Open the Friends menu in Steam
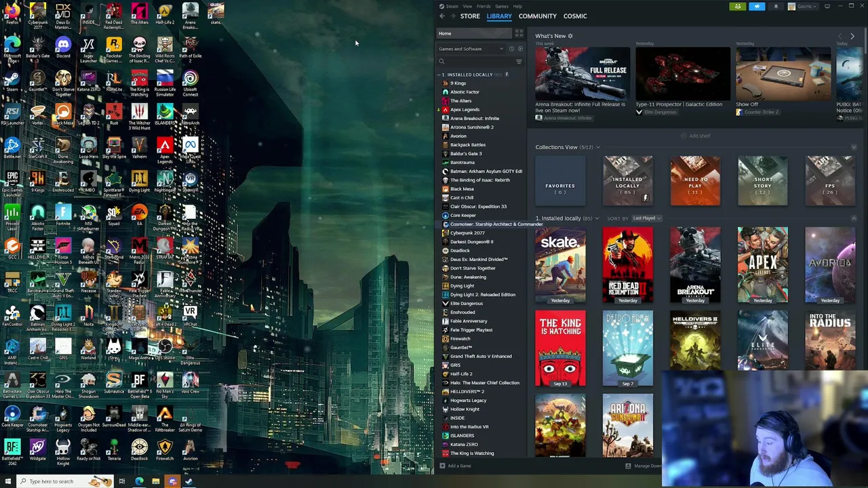The image size is (868, 488). [484, 6]
